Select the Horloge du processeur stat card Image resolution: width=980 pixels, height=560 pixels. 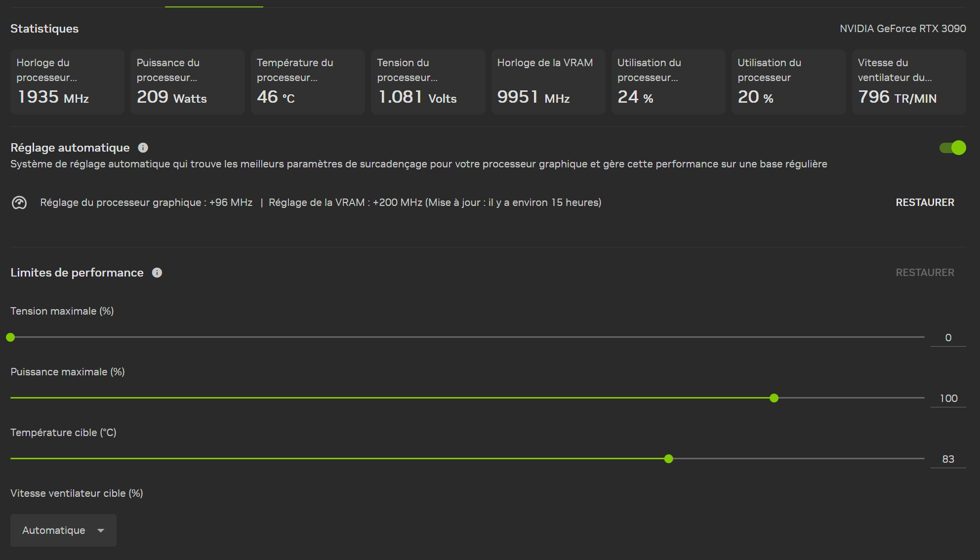[67, 82]
